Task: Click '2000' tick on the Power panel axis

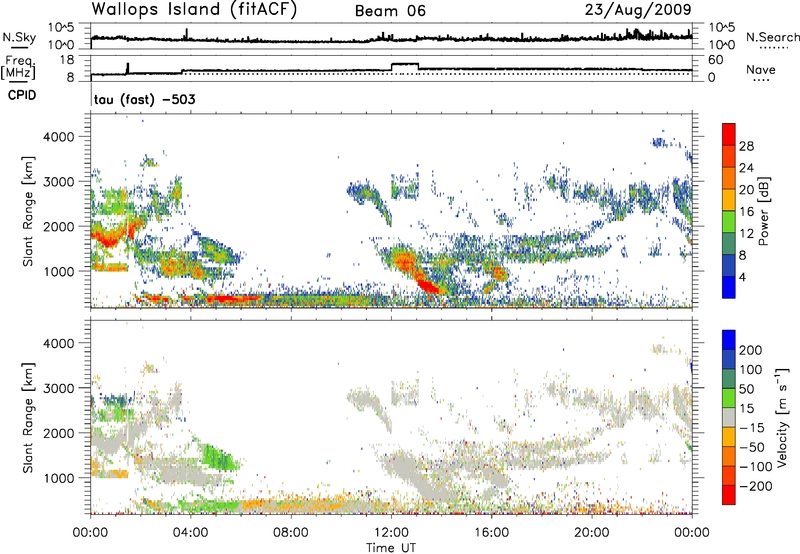Action: pos(59,226)
